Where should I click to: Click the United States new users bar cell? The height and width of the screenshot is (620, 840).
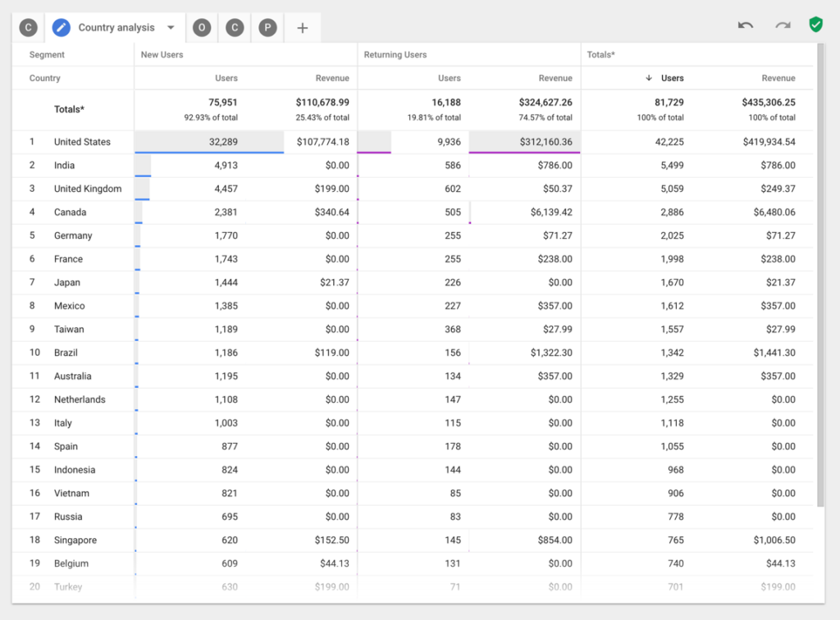(209, 142)
